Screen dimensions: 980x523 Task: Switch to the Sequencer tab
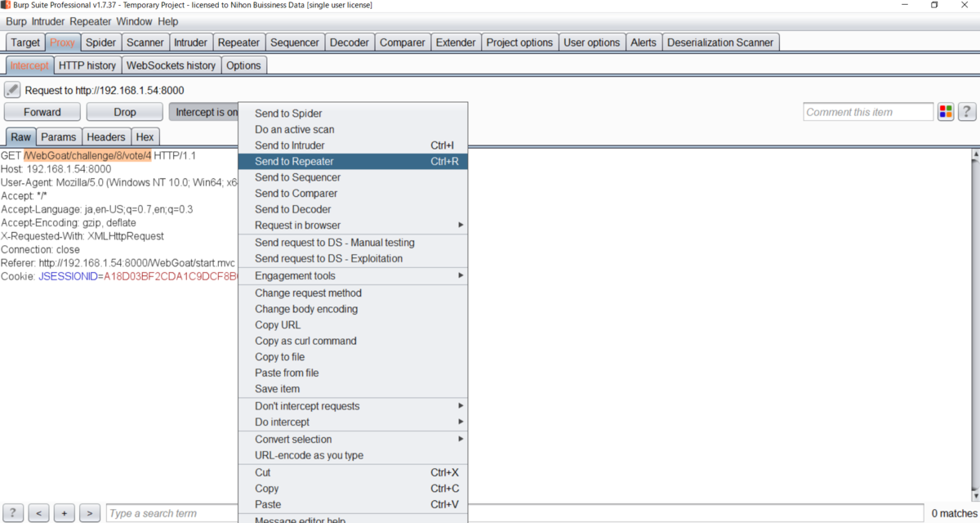coord(295,42)
